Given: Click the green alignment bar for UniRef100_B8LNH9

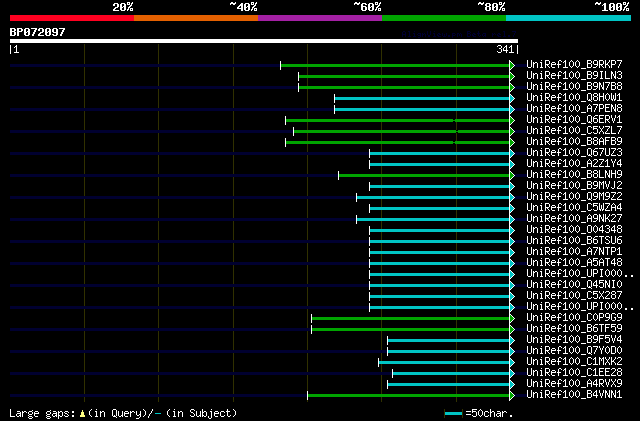Looking at the screenshot, I should pyautogui.click(x=424, y=176).
